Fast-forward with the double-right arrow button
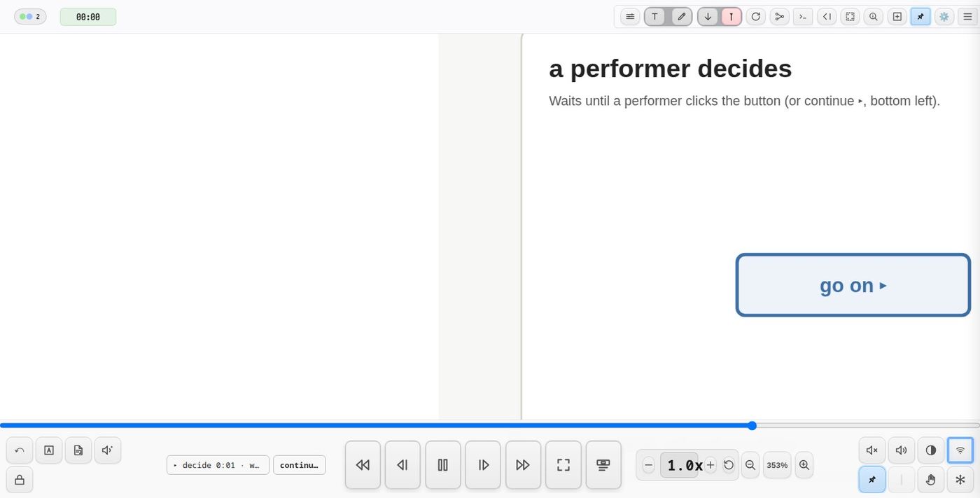 pos(523,464)
